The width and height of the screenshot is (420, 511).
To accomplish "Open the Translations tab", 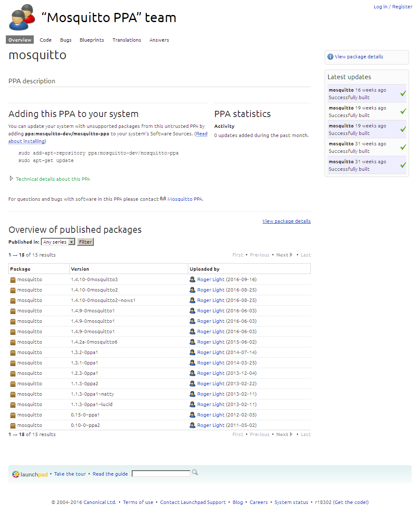I will pyautogui.click(x=127, y=40).
